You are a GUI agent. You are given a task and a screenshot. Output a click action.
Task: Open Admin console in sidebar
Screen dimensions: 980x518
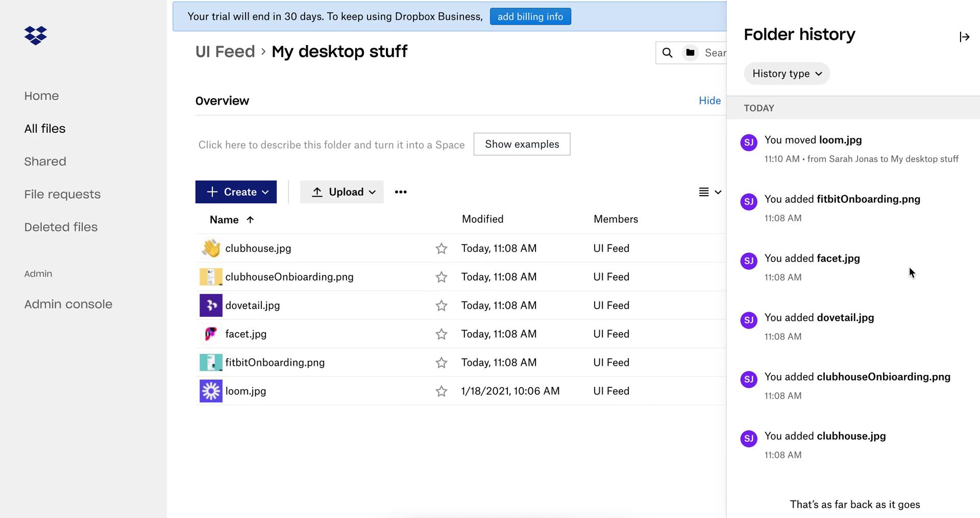pos(68,304)
